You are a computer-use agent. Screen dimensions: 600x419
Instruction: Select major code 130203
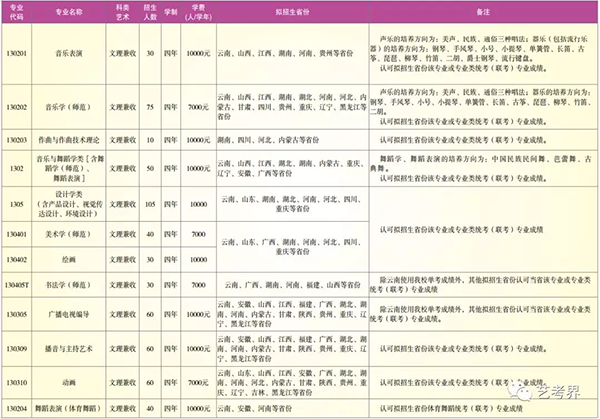tap(16, 140)
